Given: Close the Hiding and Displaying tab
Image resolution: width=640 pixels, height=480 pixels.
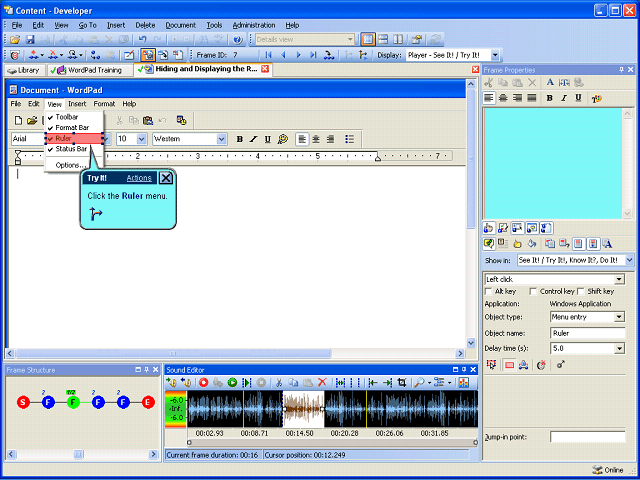Looking at the screenshot, I should pyautogui.click(x=265, y=69).
